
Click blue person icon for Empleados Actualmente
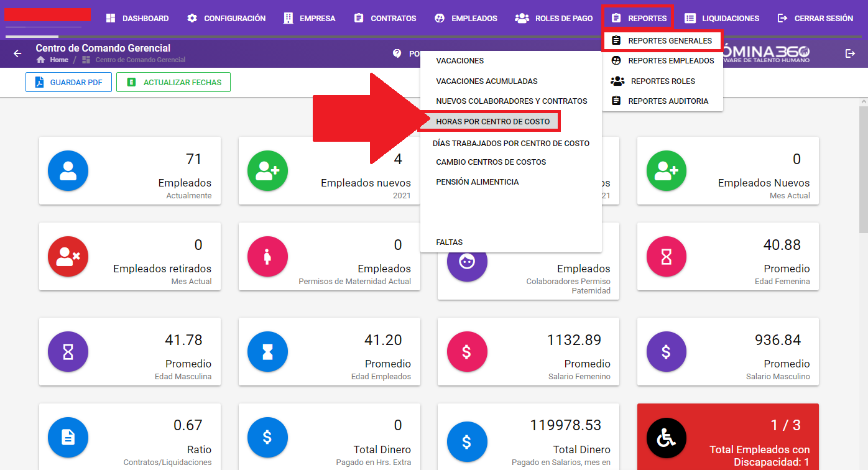click(68, 170)
